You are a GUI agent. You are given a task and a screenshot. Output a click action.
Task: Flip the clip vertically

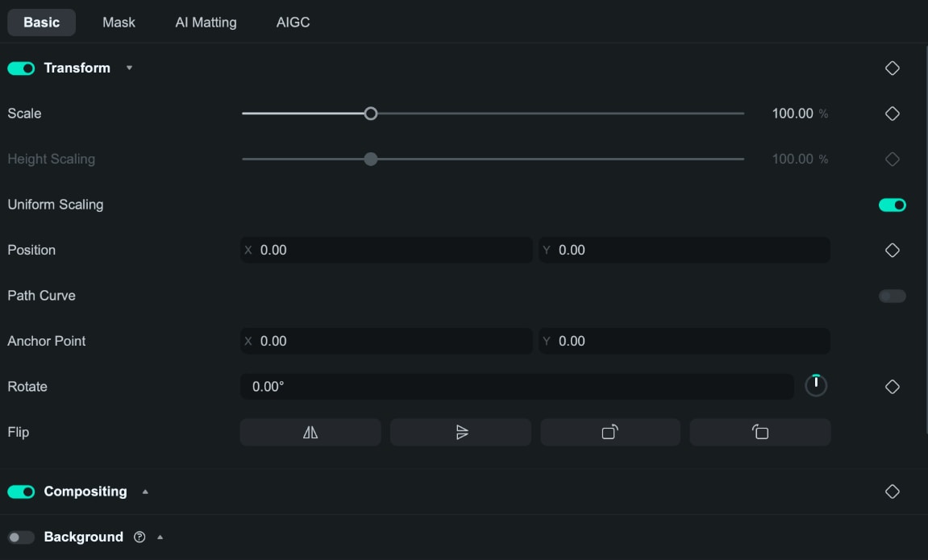tap(460, 432)
